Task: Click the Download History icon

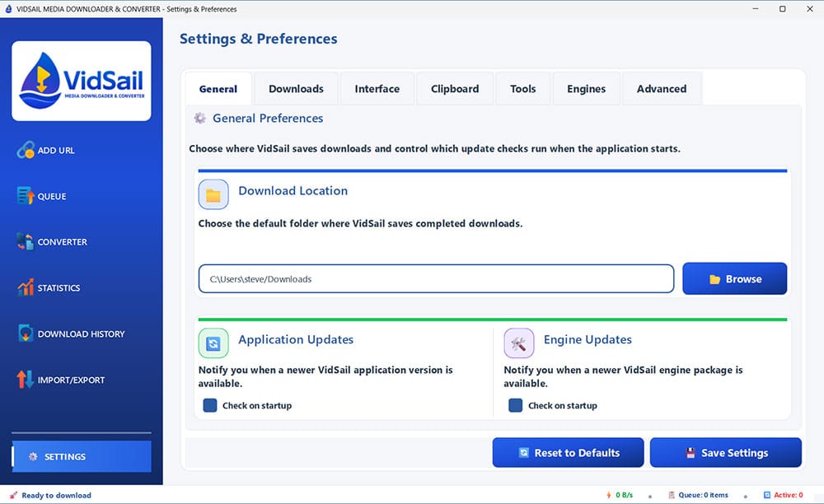Action: [x=26, y=334]
